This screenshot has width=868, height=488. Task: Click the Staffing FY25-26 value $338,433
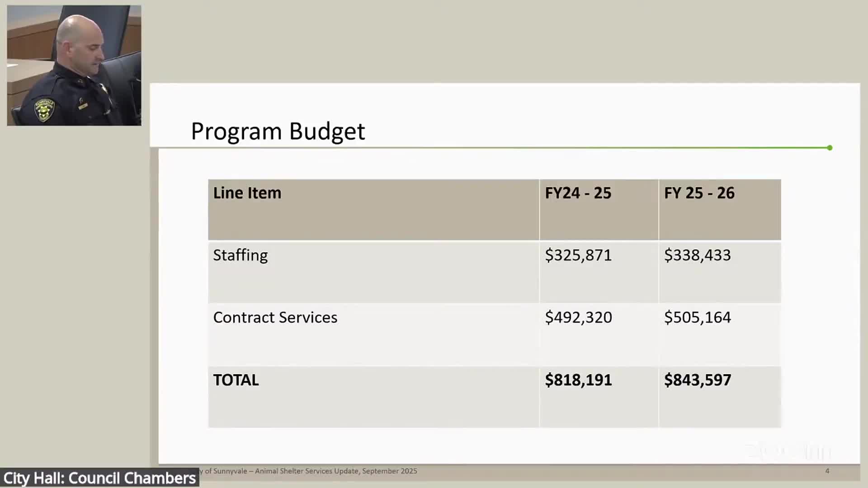click(697, 255)
